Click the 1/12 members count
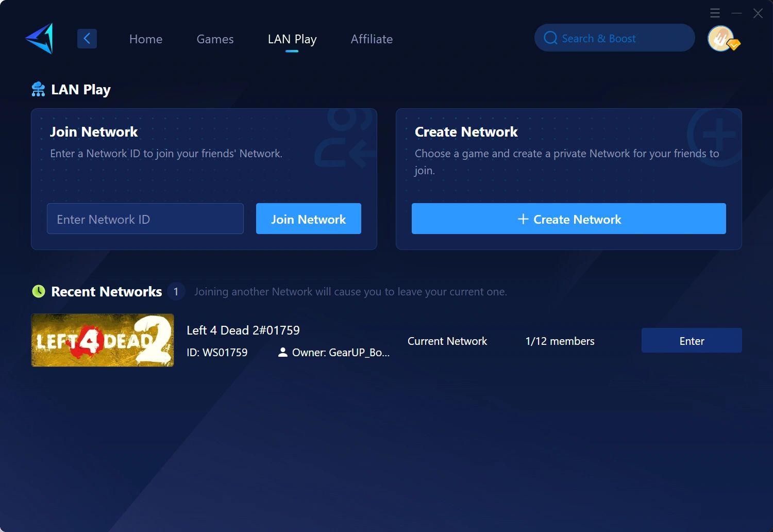This screenshot has height=532, width=773. pos(560,341)
